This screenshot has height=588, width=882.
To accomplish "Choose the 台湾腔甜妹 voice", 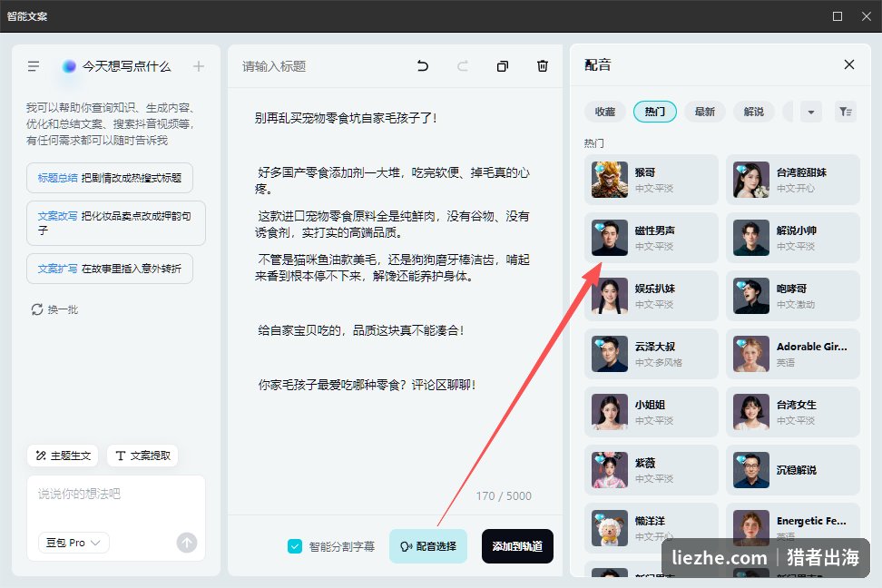I will pyautogui.click(x=793, y=180).
